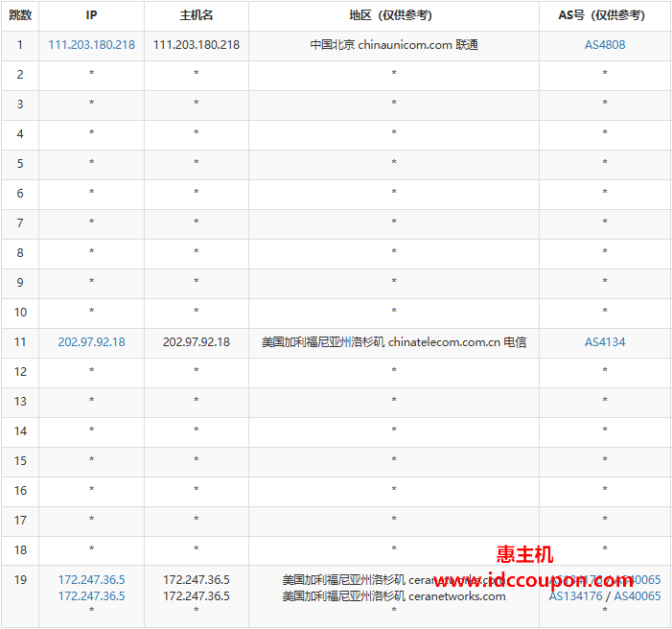
Task: Open the 111.203.180.218 IP link
Action: [91, 45]
